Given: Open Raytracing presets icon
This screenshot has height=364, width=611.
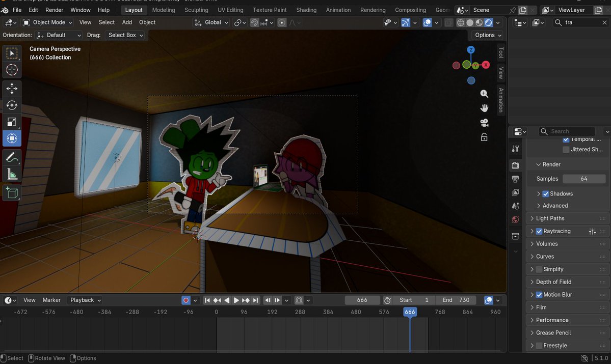Looking at the screenshot, I should click(x=592, y=231).
